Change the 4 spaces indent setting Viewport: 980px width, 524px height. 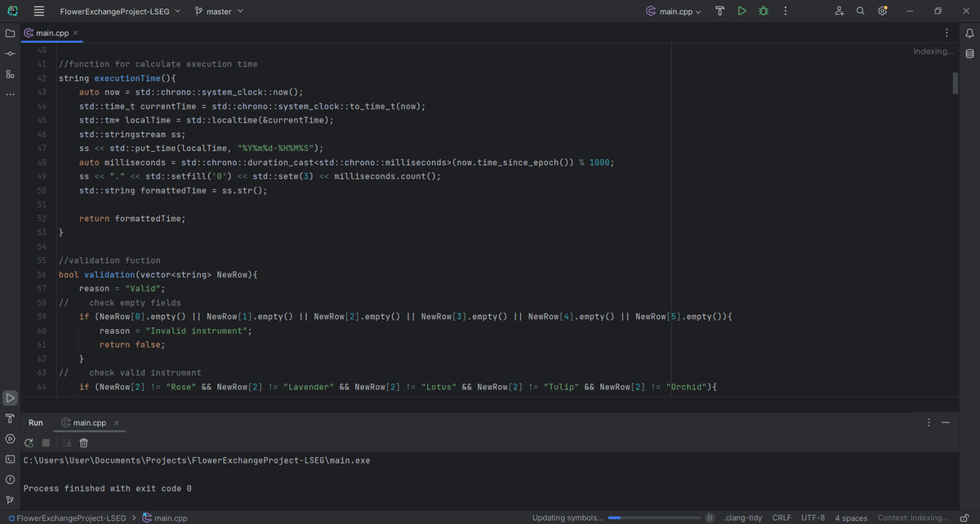(851, 517)
